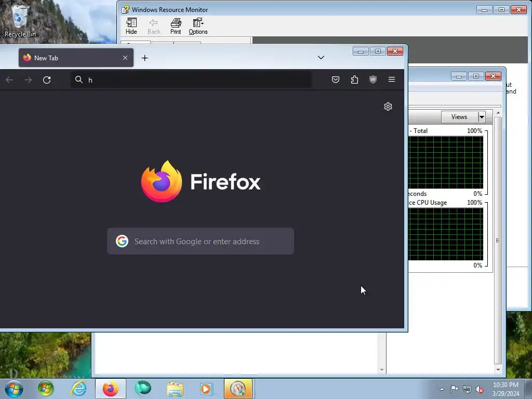
Task: Click the uBlock Origin shield icon
Action: [x=373, y=79]
